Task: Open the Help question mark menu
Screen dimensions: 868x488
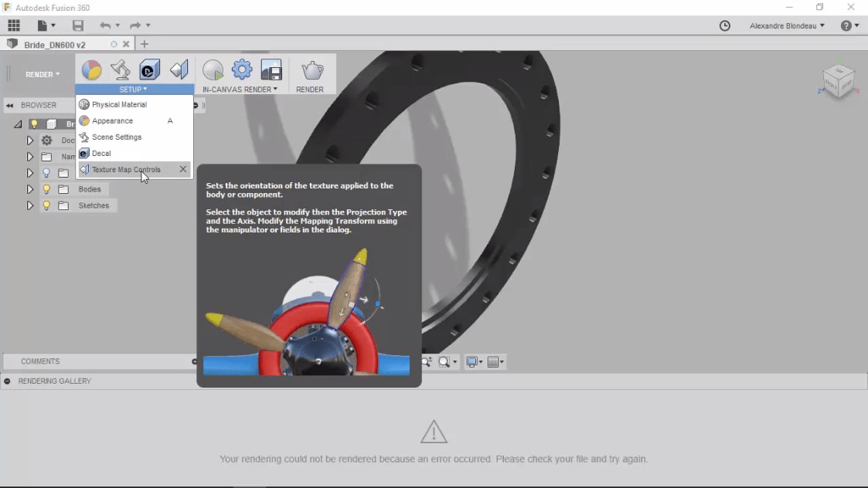Action: [x=846, y=25]
